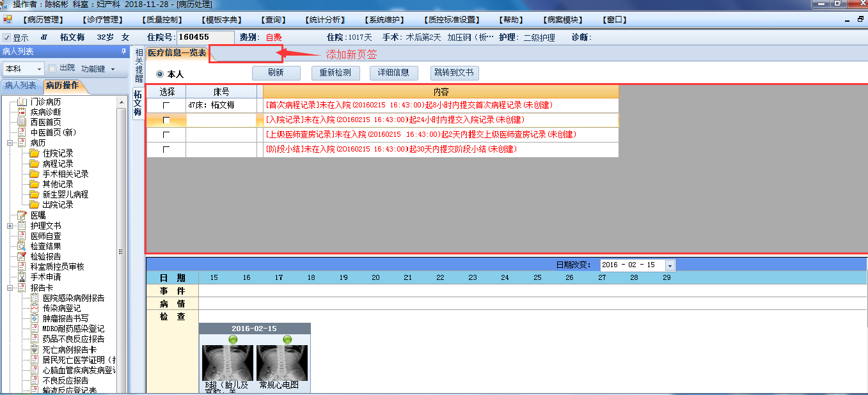868x395 pixels.
Task: Open the 检验报告 icon in tree
Action: [22, 256]
